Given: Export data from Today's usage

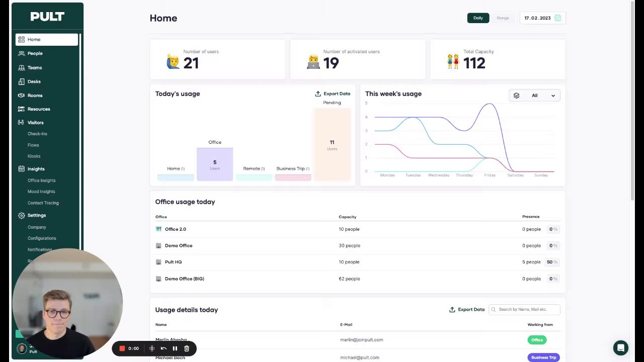Looking at the screenshot, I should point(333,94).
